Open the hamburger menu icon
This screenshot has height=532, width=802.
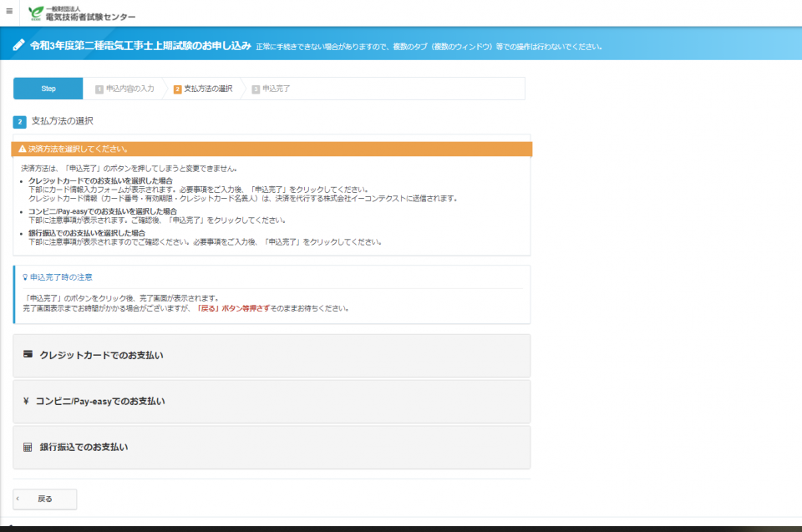pyautogui.click(x=9, y=12)
